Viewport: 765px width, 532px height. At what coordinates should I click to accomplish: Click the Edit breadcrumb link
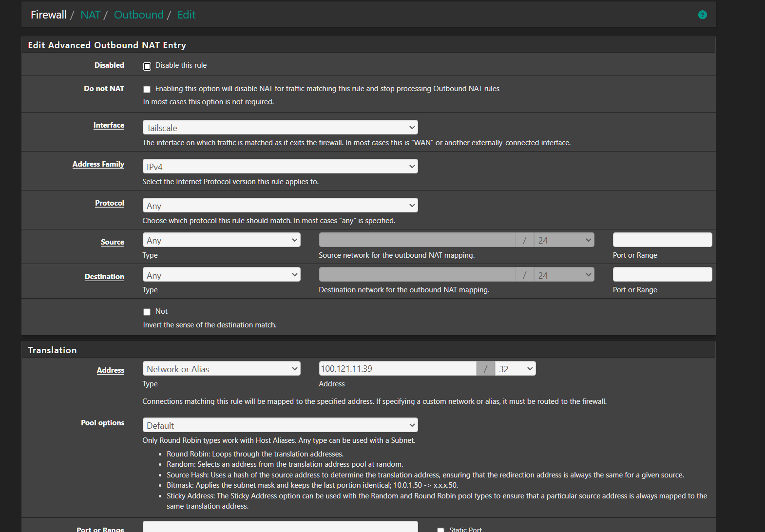[x=187, y=15]
